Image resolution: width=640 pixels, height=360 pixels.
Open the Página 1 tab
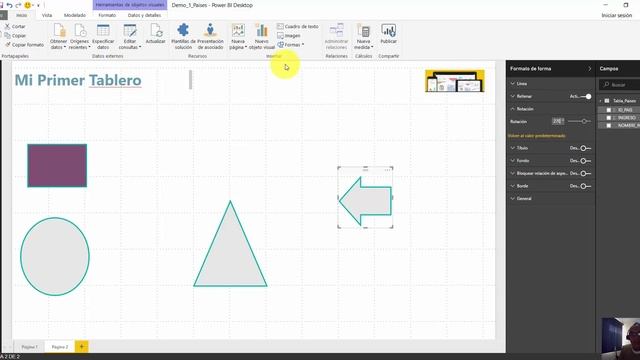[29, 347]
